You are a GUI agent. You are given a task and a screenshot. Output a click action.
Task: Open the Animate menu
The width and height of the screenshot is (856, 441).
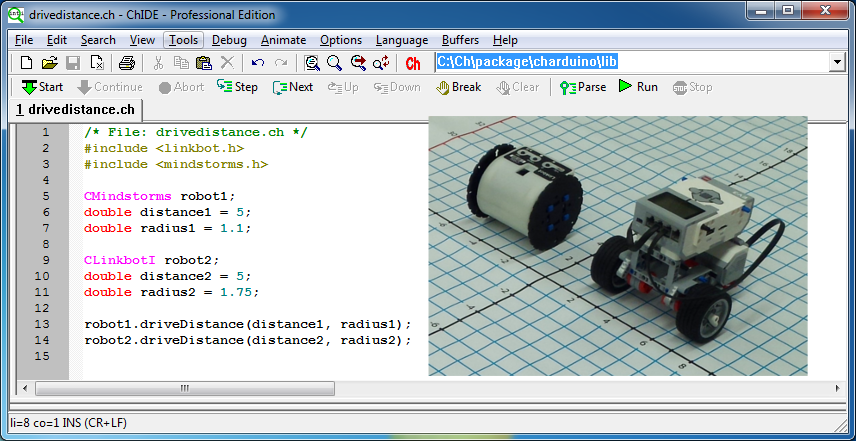pos(283,40)
